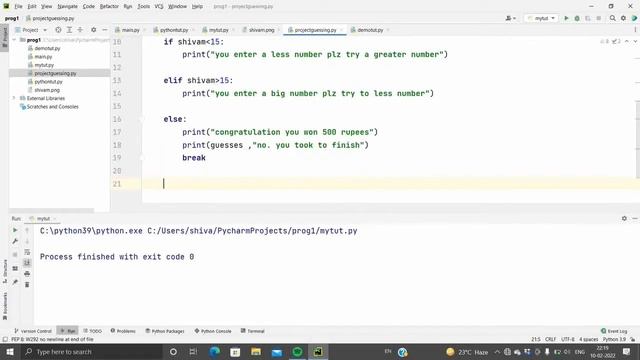Open the Terminal tool window

[253, 331]
